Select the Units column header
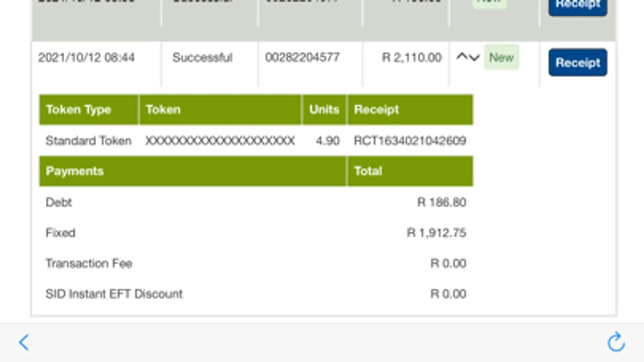 pyautogui.click(x=324, y=109)
